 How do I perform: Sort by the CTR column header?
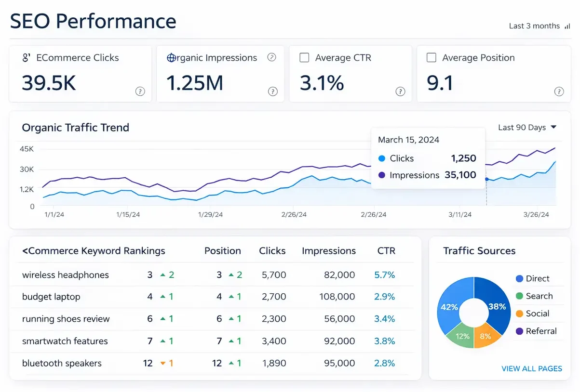coord(386,251)
